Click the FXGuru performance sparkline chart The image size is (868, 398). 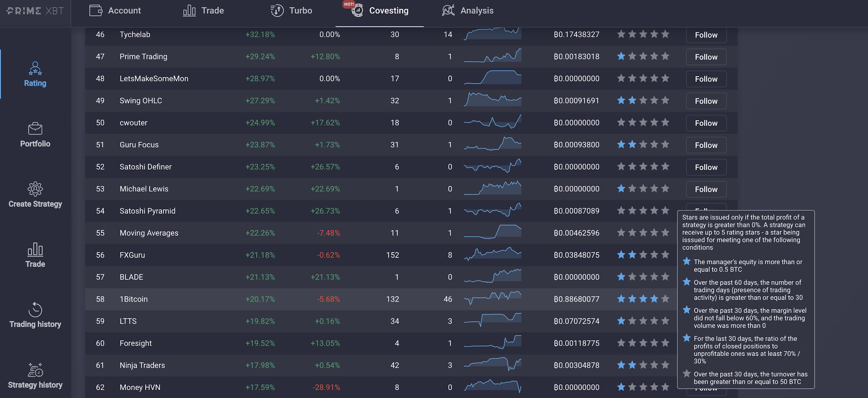click(x=492, y=254)
